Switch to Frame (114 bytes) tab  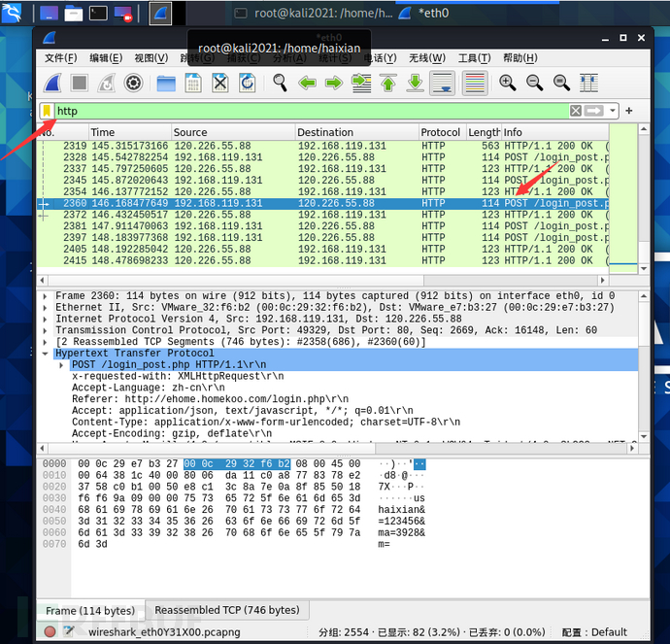90,611
